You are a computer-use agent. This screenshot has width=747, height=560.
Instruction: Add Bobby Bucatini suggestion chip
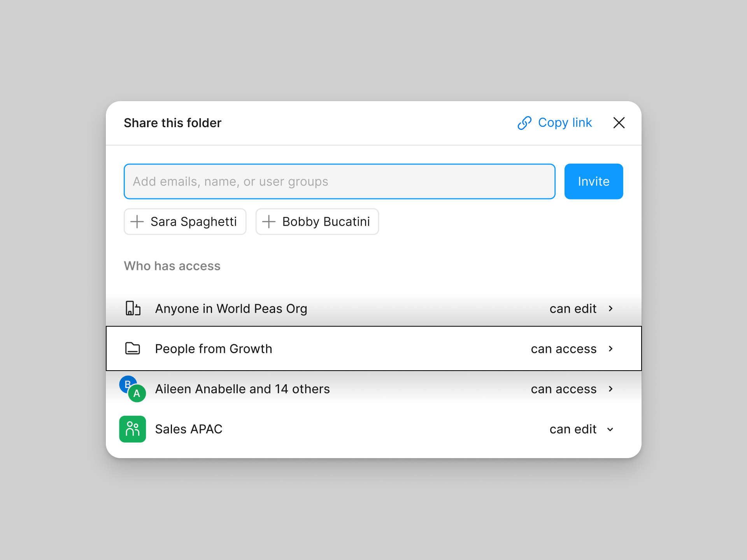317,222
